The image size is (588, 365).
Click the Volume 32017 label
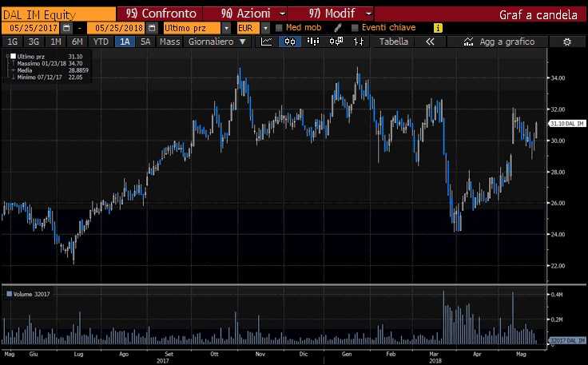tap(31, 294)
